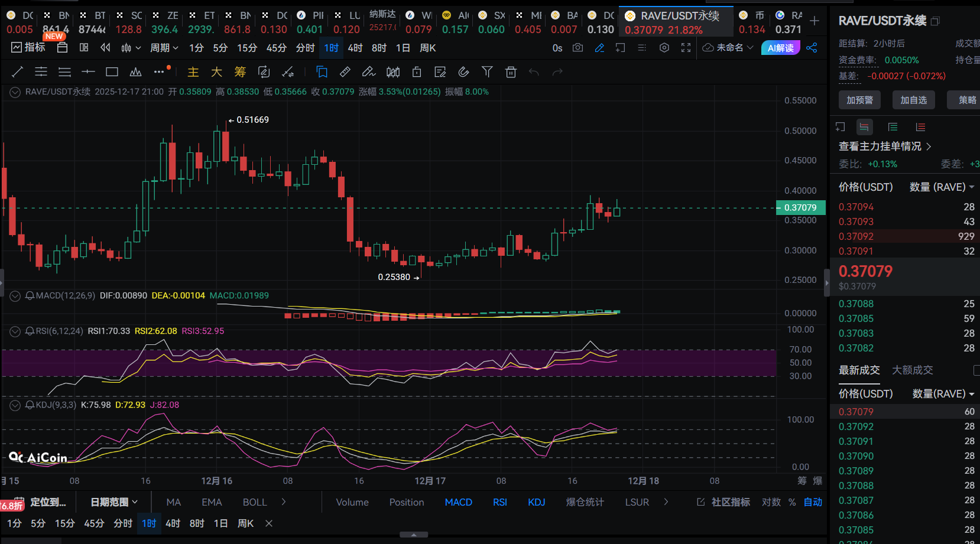This screenshot has width=980, height=544.
Task: Open the 未命名 layout dropdown
Action: [728, 48]
